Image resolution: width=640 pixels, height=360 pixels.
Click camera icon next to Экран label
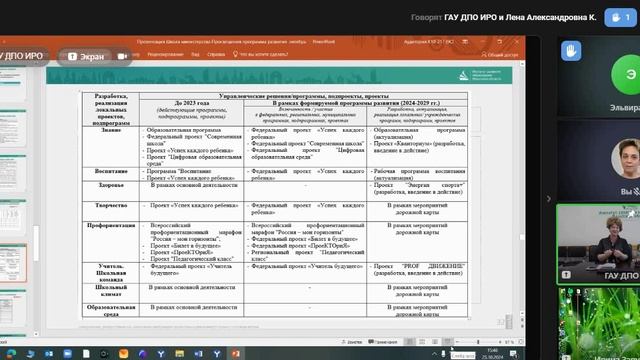tap(122, 56)
